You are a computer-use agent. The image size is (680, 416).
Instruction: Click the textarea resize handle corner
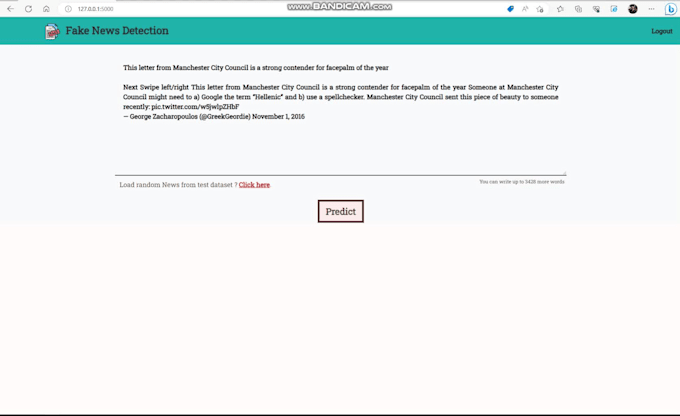point(564,173)
